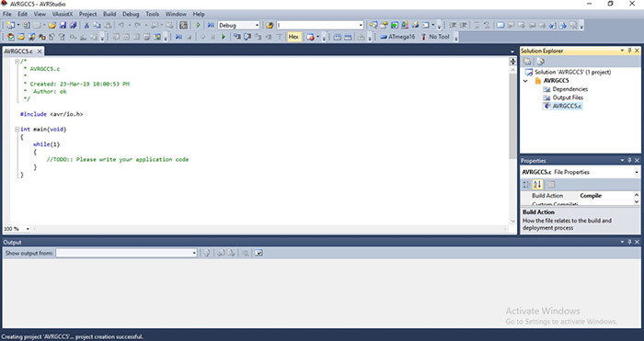Image resolution: width=644 pixels, height=341 pixels.
Task: Open the Debug configuration dropdown
Action: point(257,26)
